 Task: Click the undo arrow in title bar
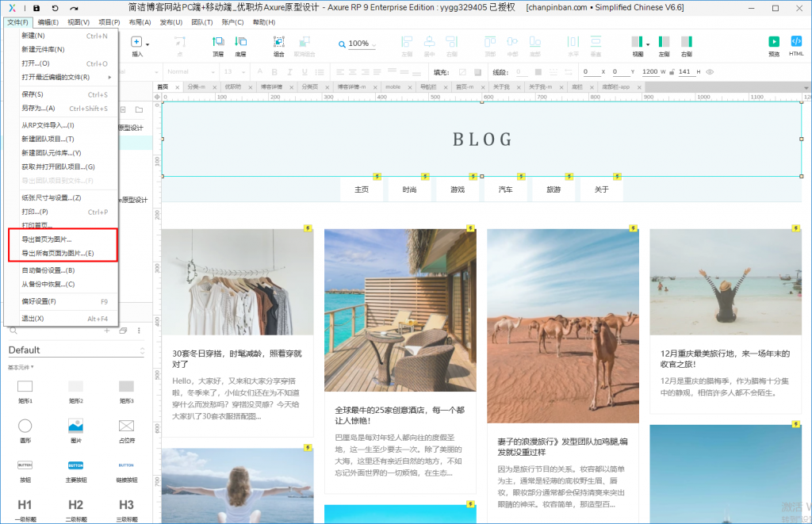point(55,7)
